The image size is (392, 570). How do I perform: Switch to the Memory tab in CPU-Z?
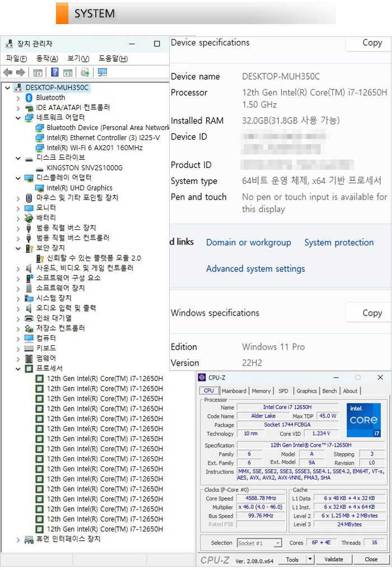tap(261, 391)
